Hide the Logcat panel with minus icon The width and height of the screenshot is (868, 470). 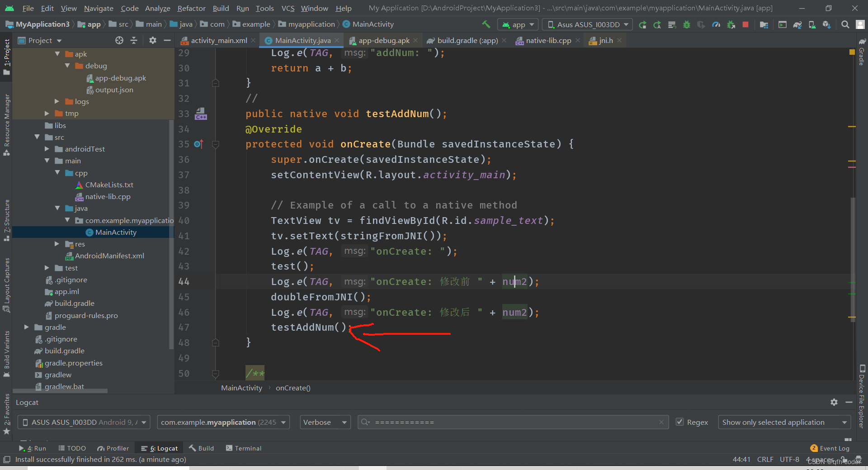point(849,402)
